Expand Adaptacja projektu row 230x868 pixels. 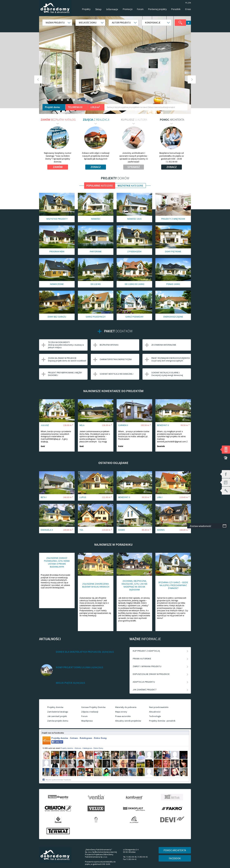coord(160,682)
